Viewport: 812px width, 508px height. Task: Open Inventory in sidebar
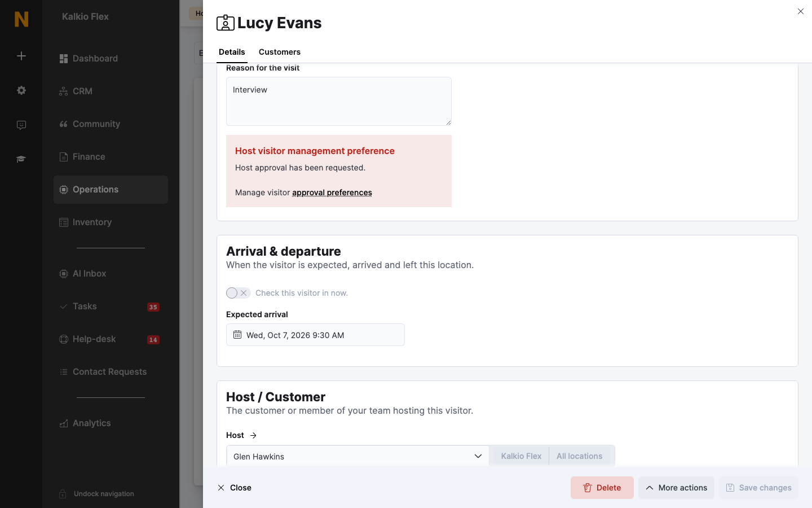click(x=111, y=222)
